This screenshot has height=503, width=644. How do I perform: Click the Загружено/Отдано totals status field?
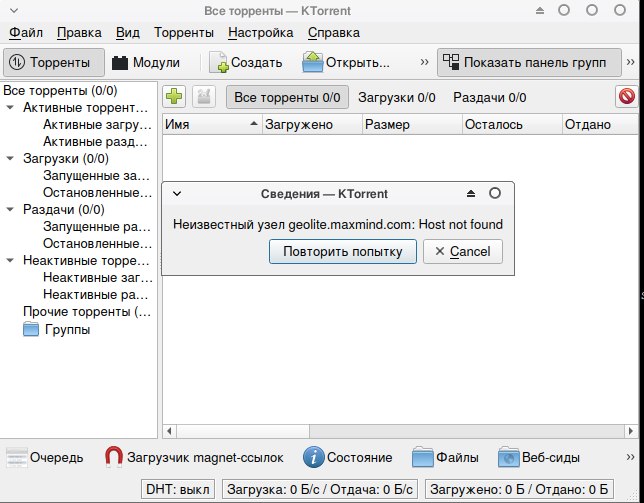tap(519, 489)
